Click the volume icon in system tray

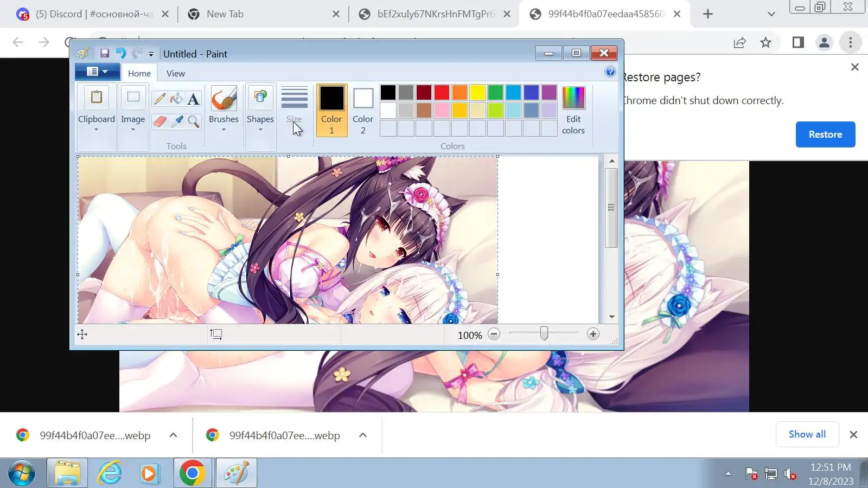pos(790,474)
